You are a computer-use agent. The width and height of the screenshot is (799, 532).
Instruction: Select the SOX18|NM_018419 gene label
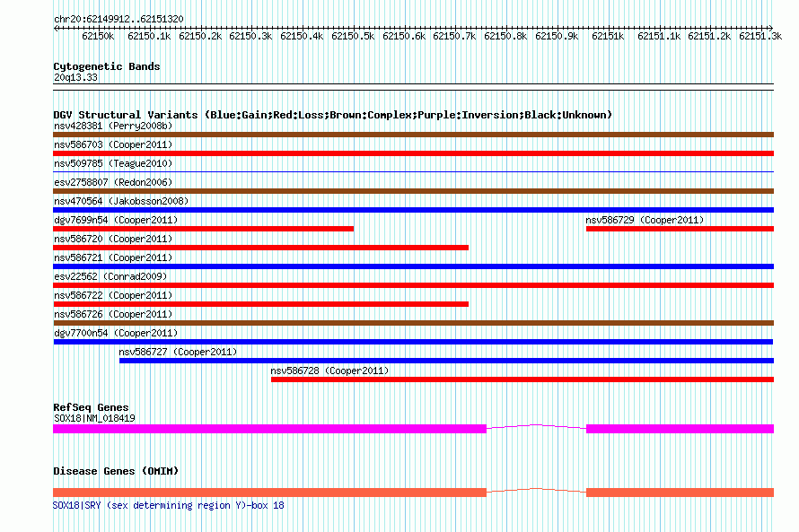[95, 418]
